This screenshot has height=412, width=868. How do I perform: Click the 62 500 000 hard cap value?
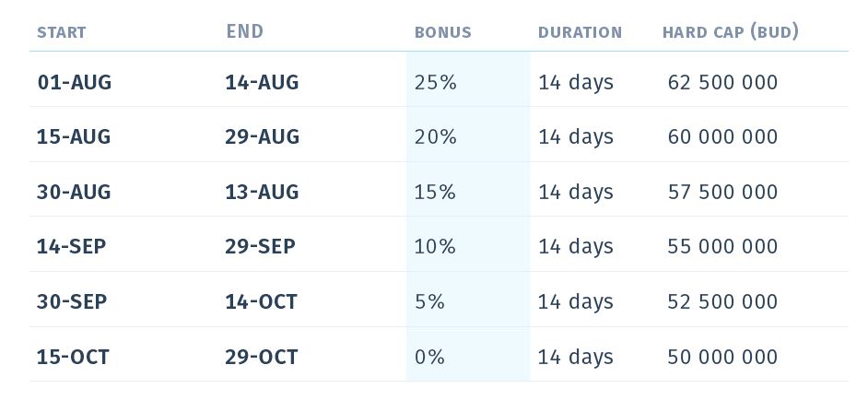tap(722, 82)
